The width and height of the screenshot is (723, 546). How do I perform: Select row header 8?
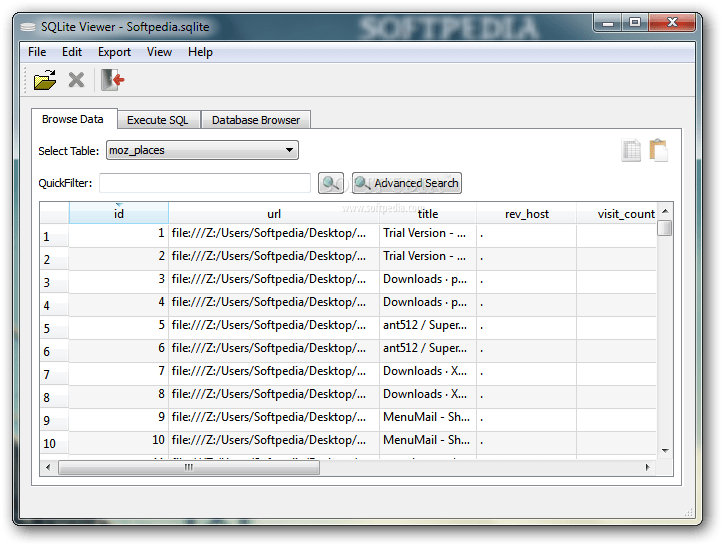pyautogui.click(x=54, y=398)
